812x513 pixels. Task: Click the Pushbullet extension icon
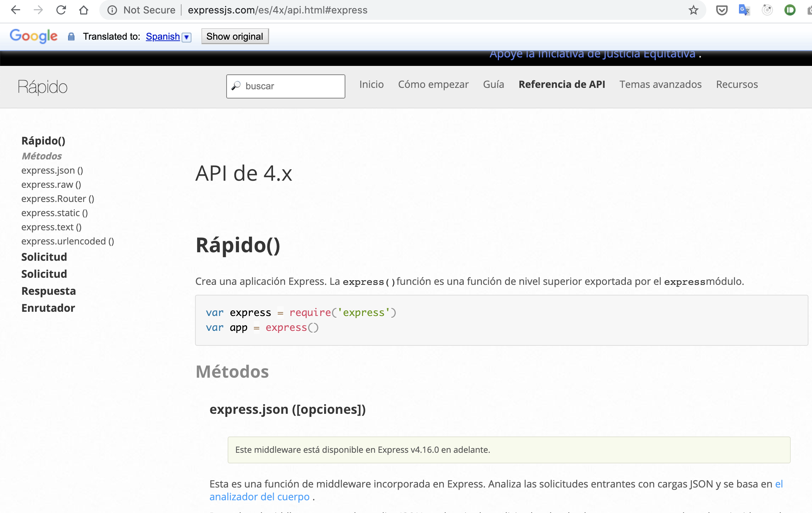(x=790, y=10)
